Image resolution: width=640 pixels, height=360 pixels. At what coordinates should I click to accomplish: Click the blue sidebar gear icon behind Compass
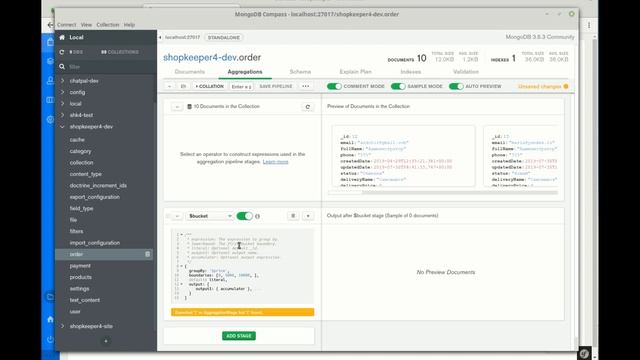(x=50, y=120)
